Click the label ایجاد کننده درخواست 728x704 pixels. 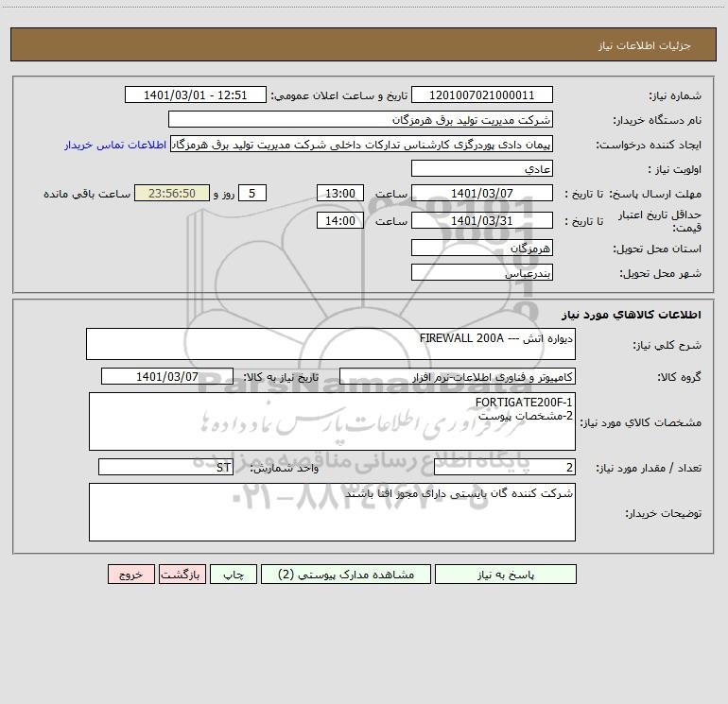point(649,145)
